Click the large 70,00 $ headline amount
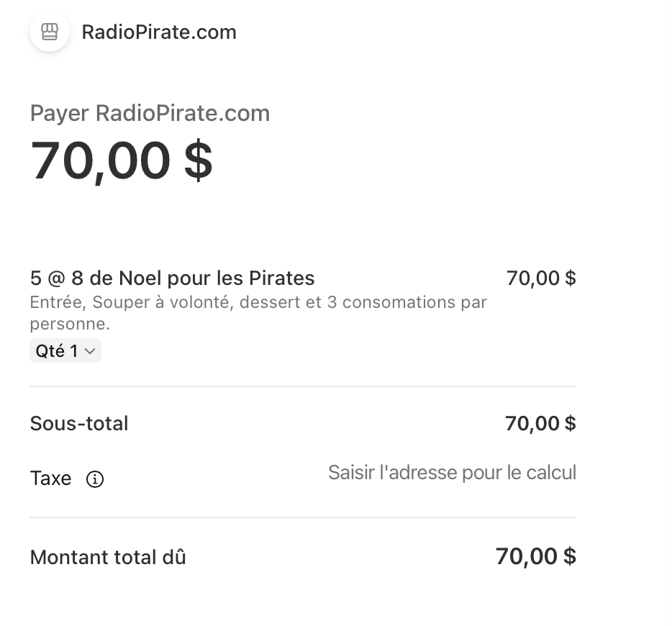The width and height of the screenshot is (672, 626). (x=122, y=160)
